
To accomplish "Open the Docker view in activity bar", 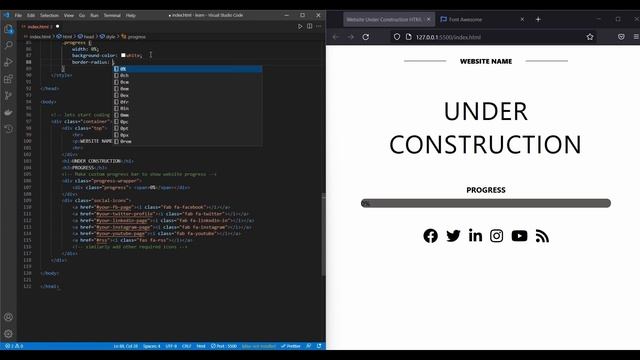I will (8, 112).
